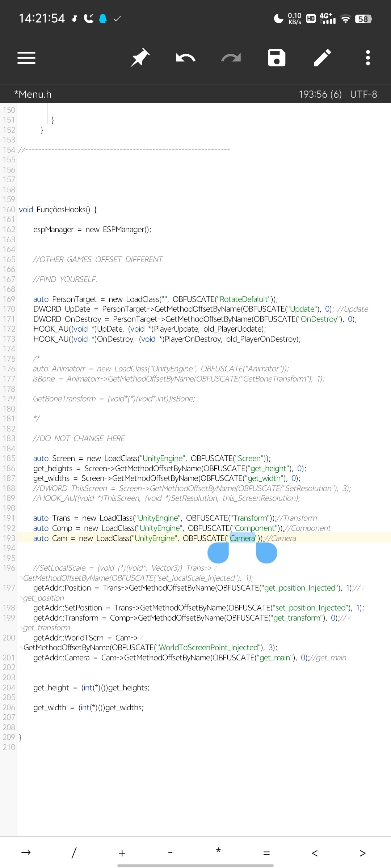Open the three-dot overflow menu
Screen dimensions: 391x868
coord(368,58)
